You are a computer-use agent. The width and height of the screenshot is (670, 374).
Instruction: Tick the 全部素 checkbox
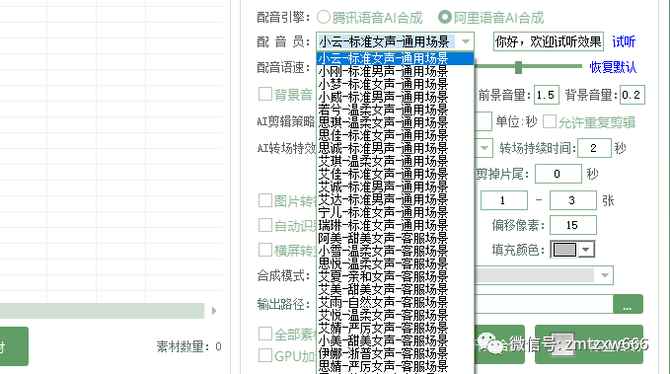click(x=265, y=334)
